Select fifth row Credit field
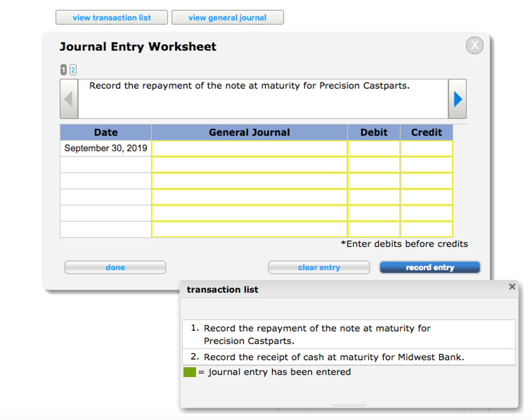The image size is (532, 420). click(x=427, y=213)
